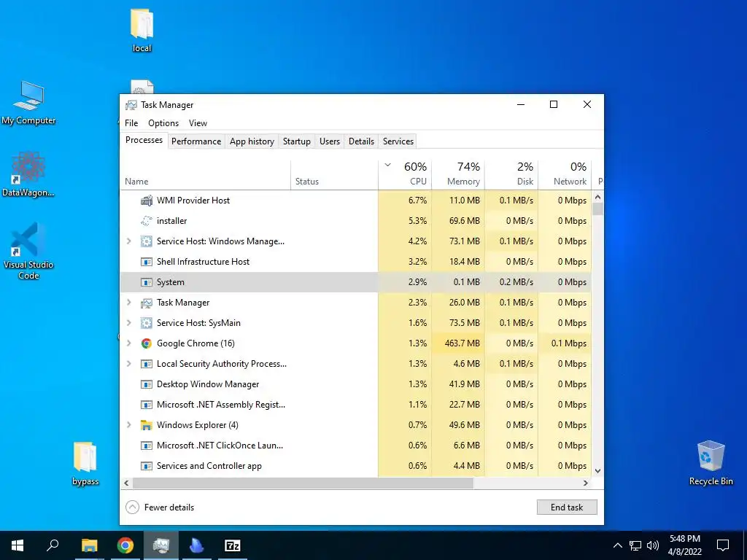Select the local folder on desktop
The width and height of the screenshot is (747, 560).
coord(142,31)
